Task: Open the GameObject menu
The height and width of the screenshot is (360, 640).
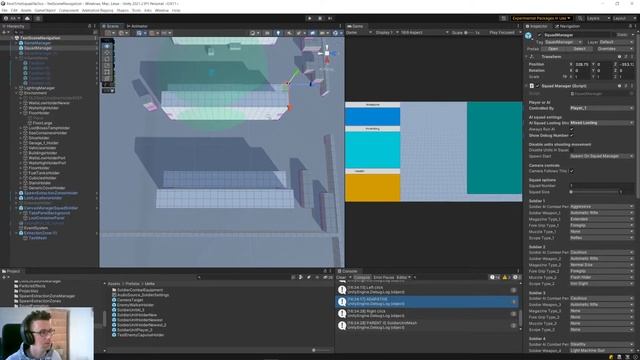Action: pos(45,10)
